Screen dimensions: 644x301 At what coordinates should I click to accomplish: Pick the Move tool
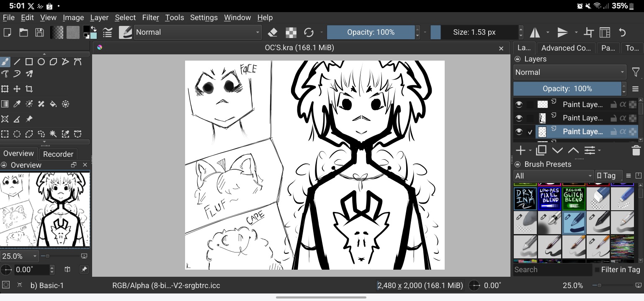click(17, 89)
